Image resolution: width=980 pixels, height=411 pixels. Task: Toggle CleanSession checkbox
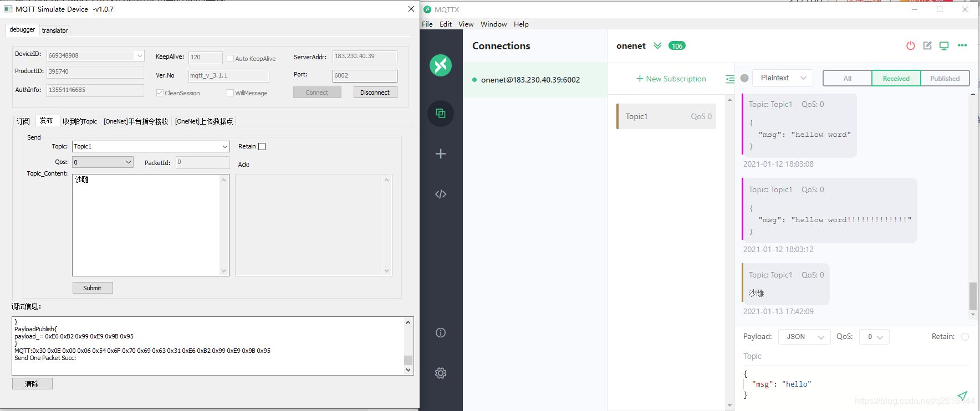point(160,93)
